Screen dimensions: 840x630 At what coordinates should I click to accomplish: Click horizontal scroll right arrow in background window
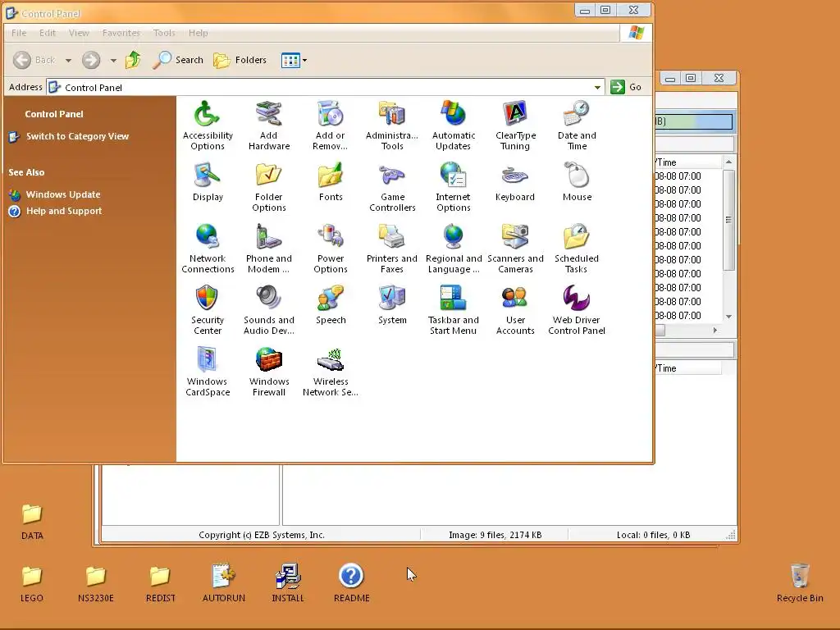click(x=715, y=331)
